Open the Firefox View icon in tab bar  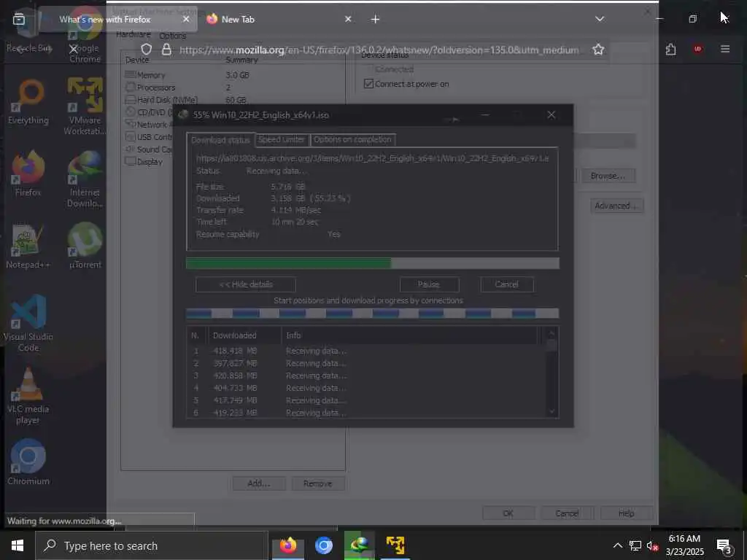click(x=18, y=19)
